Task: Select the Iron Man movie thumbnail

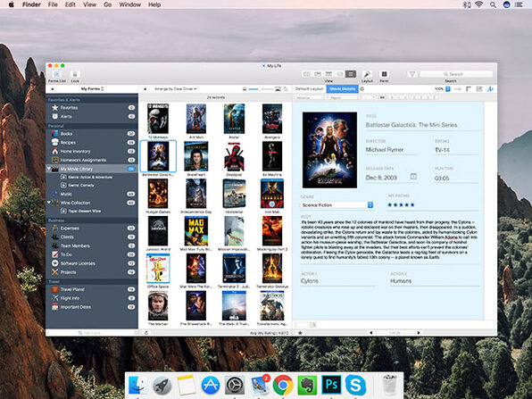Action: (x=271, y=194)
